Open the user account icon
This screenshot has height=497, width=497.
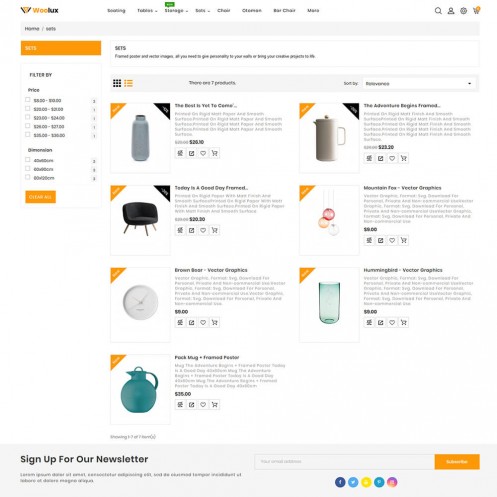pos(451,11)
